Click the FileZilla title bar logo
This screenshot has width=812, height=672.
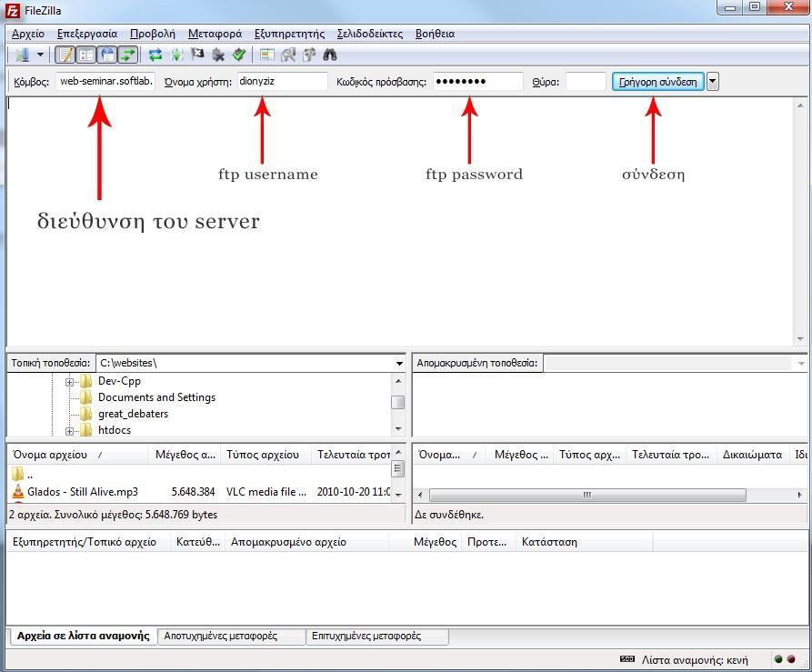coord(12,10)
